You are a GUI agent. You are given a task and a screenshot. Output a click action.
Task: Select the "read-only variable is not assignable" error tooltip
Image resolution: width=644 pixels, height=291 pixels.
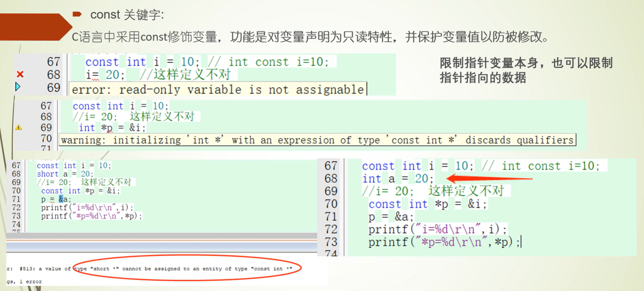218,89
